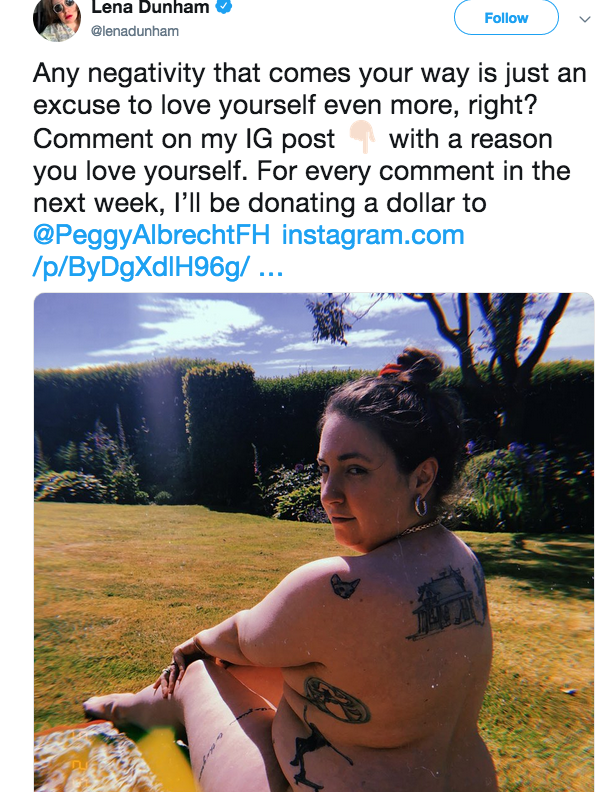Click the /p/ByDgXdlH96g/ part of the link
Screen dimensions: 614x792
141,268
